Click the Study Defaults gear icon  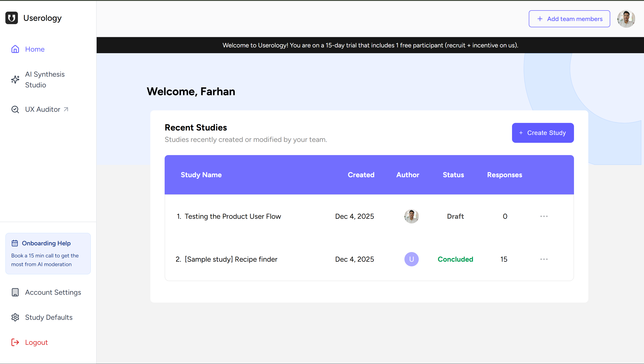pos(15,317)
